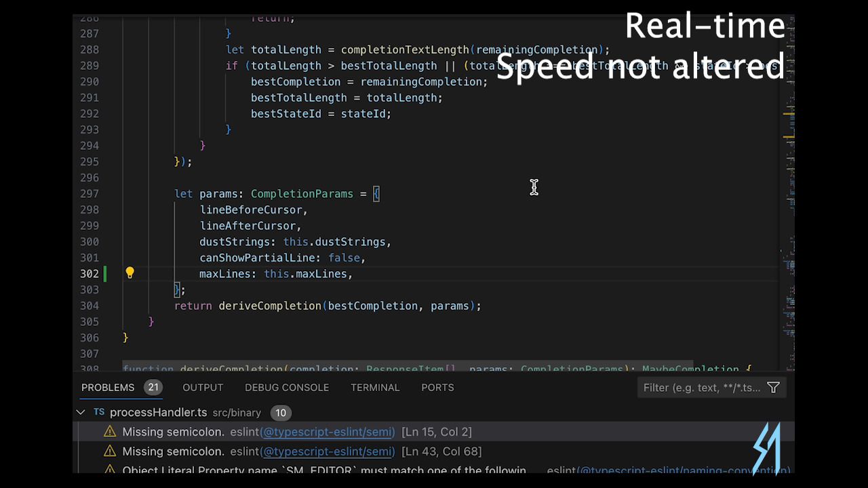Open the eslint @typescript-eslint/semi rule link
Screen dimensions: 868x488
click(x=328, y=432)
